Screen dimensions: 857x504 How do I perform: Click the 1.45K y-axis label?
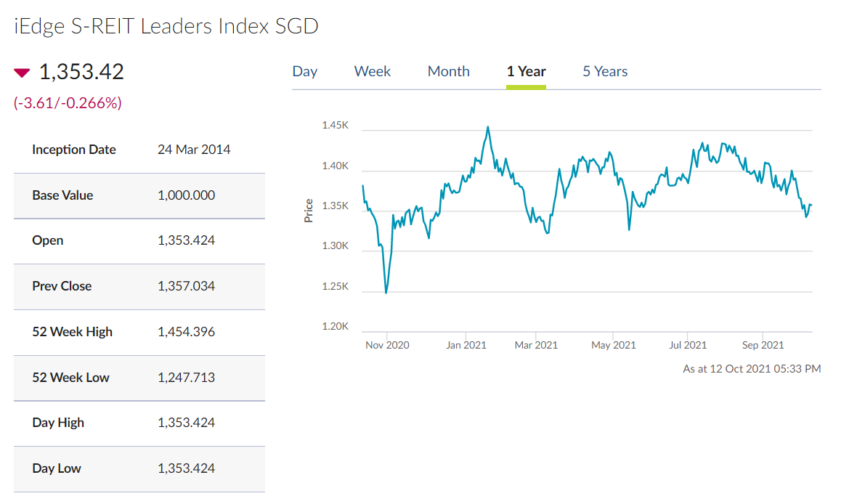[335, 125]
